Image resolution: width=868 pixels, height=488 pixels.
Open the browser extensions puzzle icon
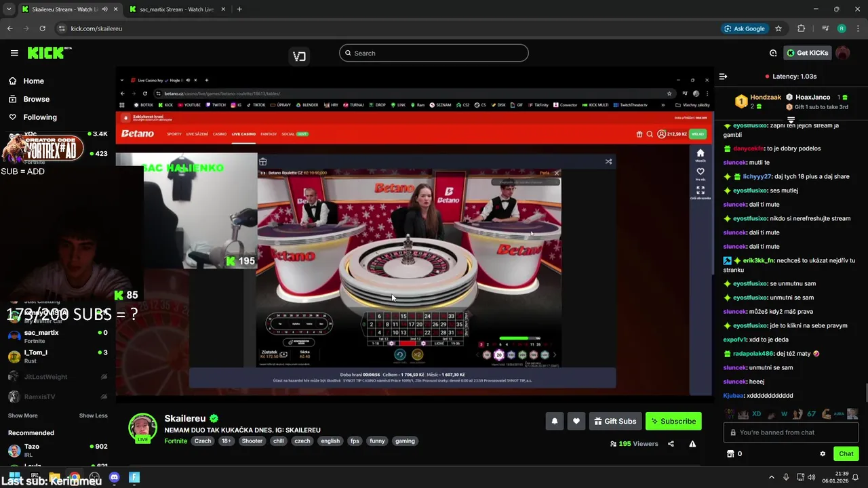(x=801, y=28)
